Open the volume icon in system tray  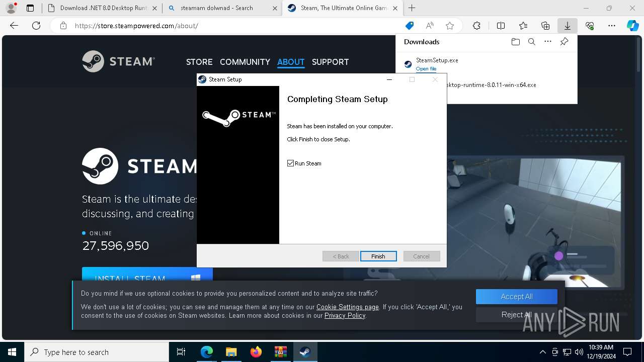click(x=579, y=352)
